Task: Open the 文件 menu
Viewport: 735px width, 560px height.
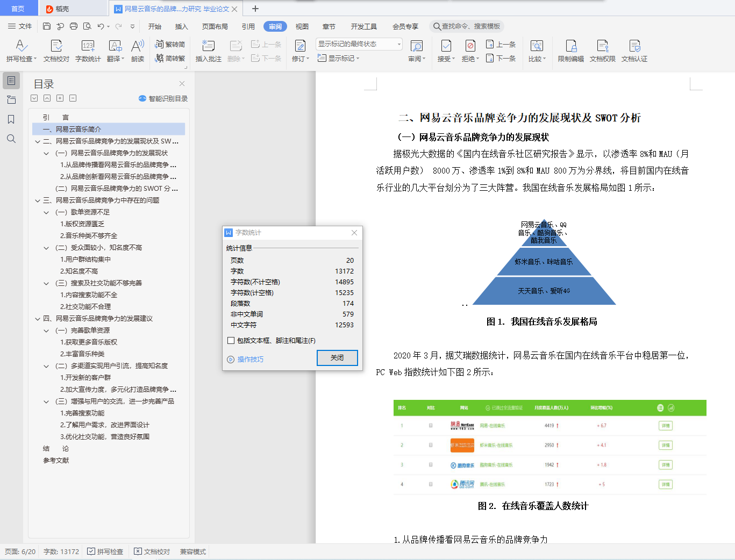Action: [x=20, y=26]
